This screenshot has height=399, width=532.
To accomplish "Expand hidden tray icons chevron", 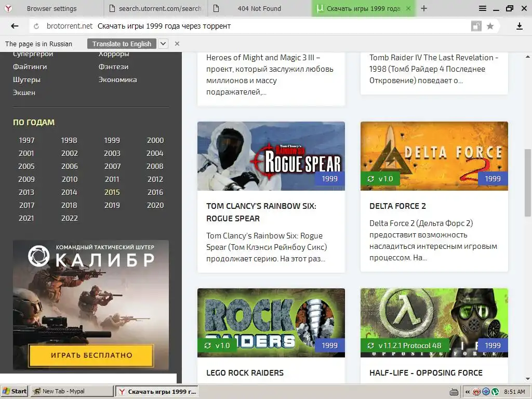I will (x=468, y=392).
